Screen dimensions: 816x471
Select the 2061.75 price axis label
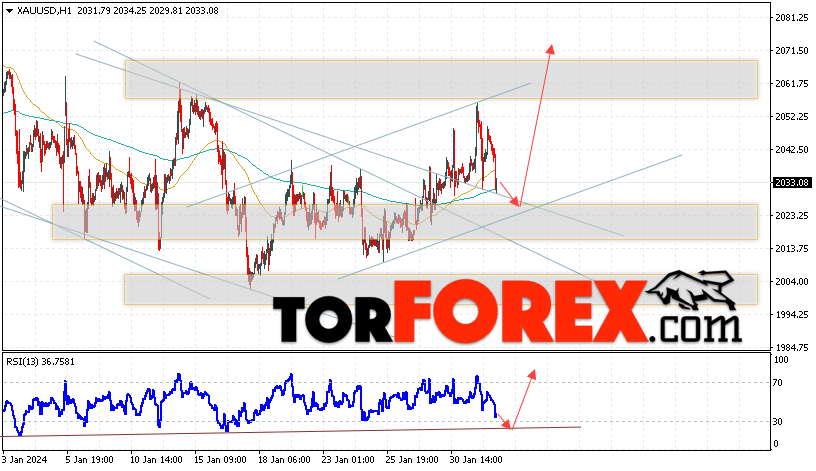tap(792, 83)
